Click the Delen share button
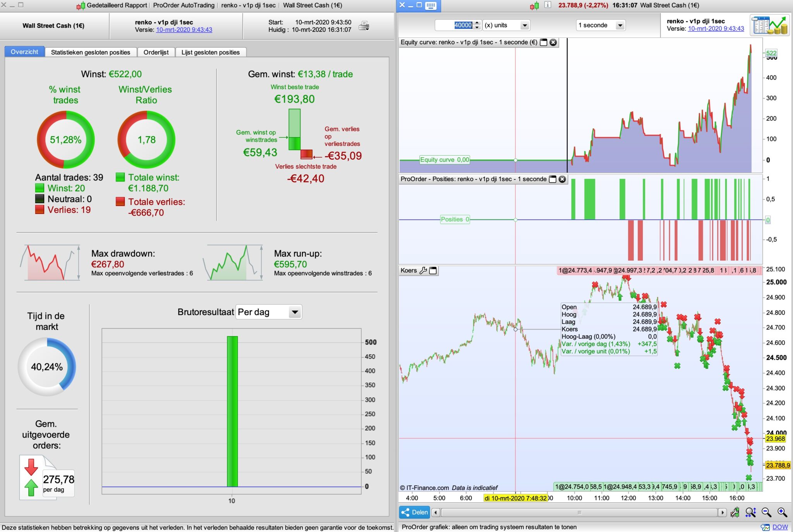The height and width of the screenshot is (532, 793). [x=414, y=512]
